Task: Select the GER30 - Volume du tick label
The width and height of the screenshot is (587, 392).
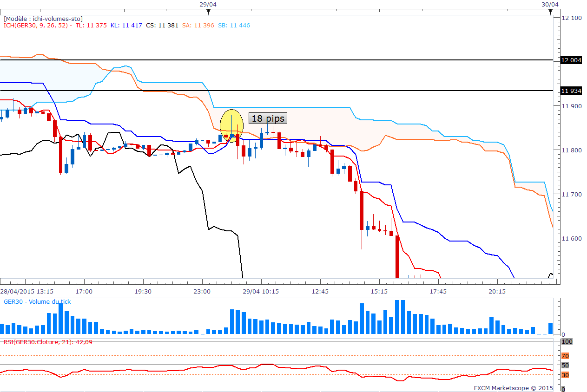Action: tap(38, 301)
